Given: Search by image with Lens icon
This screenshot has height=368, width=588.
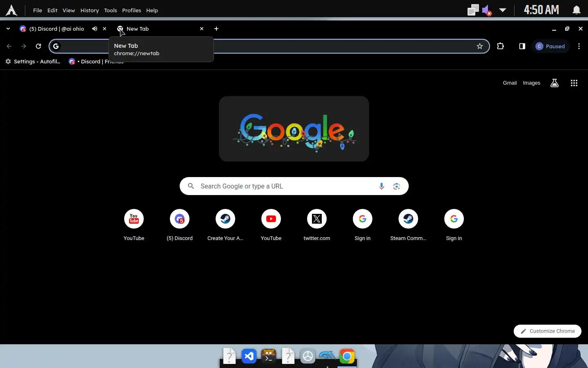Looking at the screenshot, I should pos(396,186).
